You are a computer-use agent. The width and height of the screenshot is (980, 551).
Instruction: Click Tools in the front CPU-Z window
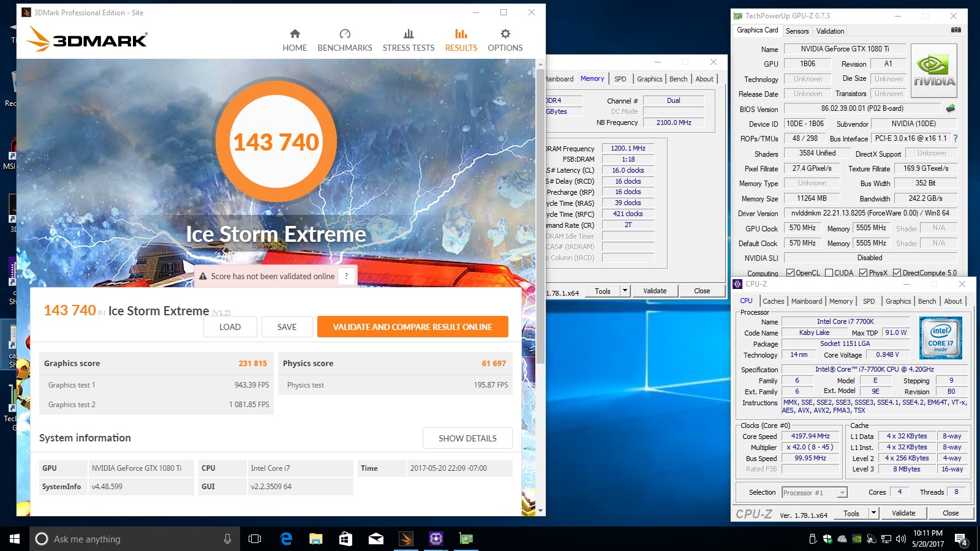click(x=851, y=513)
